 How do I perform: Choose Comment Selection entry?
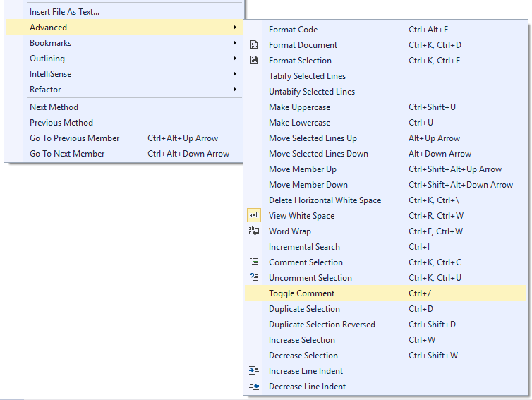(x=386, y=262)
